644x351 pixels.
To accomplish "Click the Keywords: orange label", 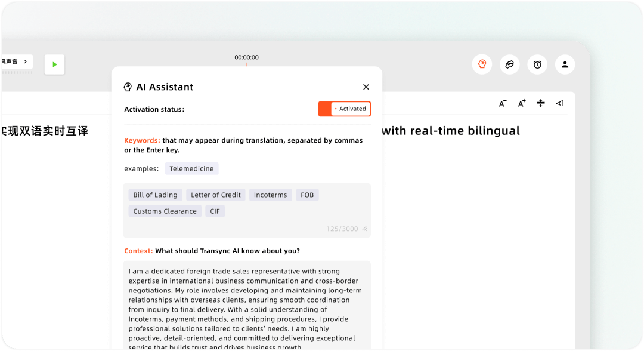I will click(x=142, y=140).
